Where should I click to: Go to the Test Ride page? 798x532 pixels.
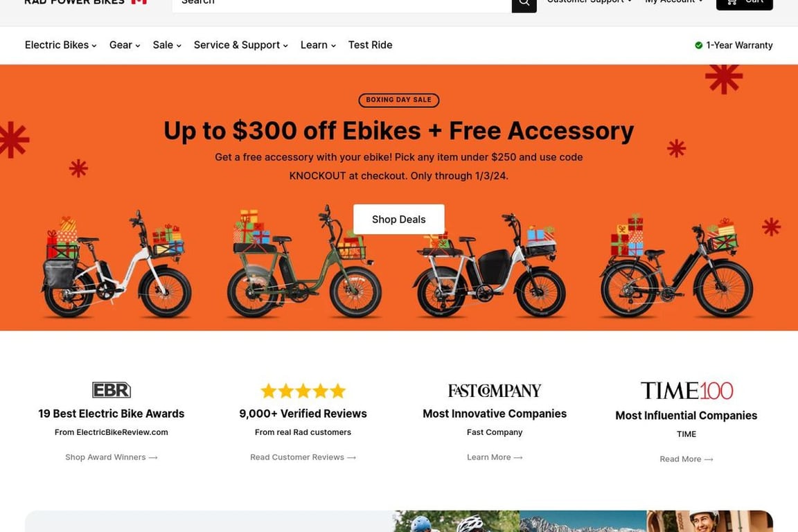370,45
